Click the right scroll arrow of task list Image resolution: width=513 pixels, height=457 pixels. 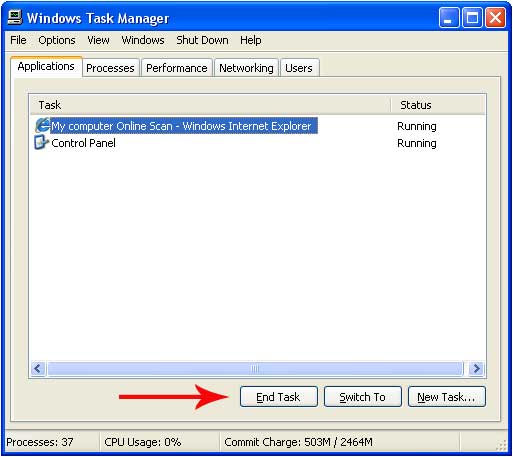tap(476, 369)
